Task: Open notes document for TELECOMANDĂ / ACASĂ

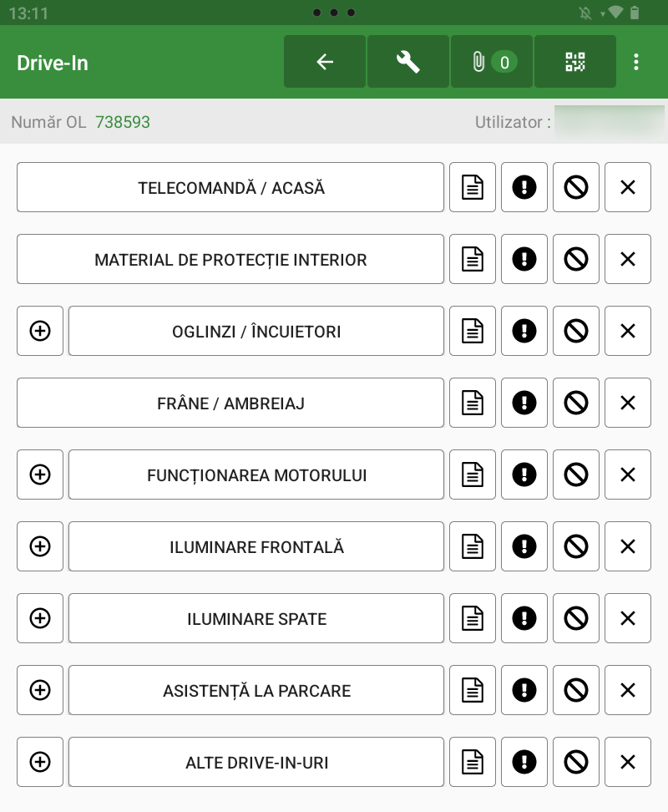Action: tap(473, 188)
